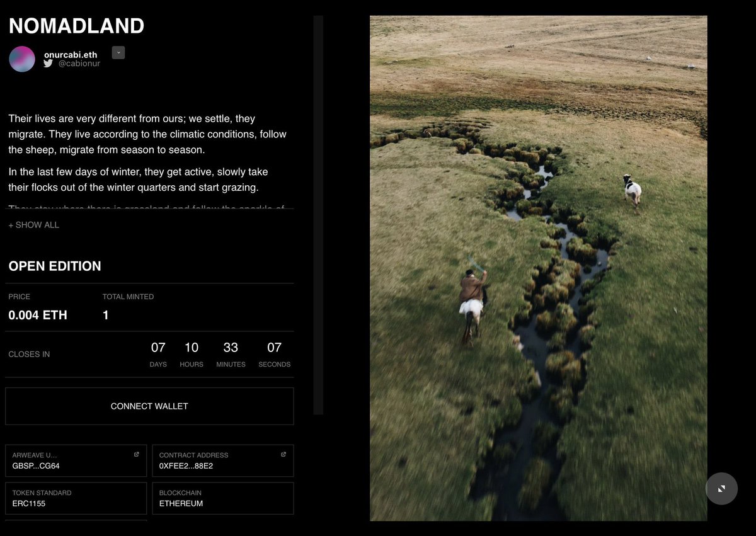Click the ETHEREUM blockchain value

pos(181,503)
